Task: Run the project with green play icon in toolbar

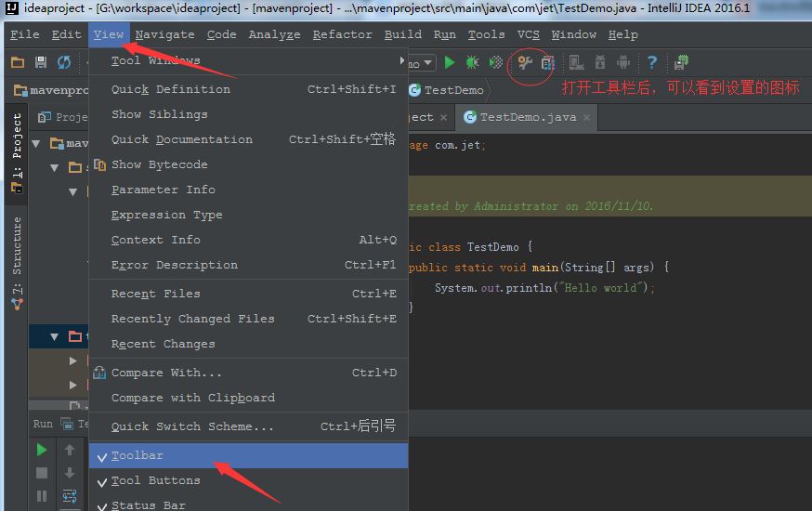Action: pos(450,62)
